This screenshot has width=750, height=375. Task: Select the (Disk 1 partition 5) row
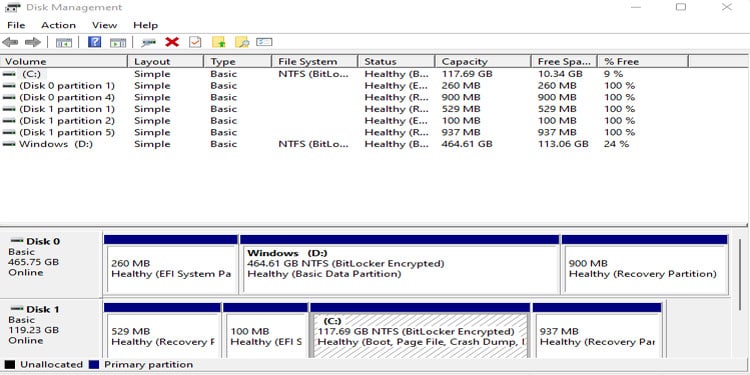tap(344, 132)
